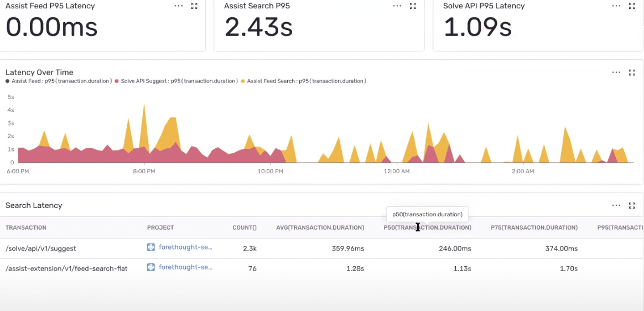Select the /assist-extension/v1/feed-search-flat transaction
The height and width of the screenshot is (311, 644).
(66, 268)
